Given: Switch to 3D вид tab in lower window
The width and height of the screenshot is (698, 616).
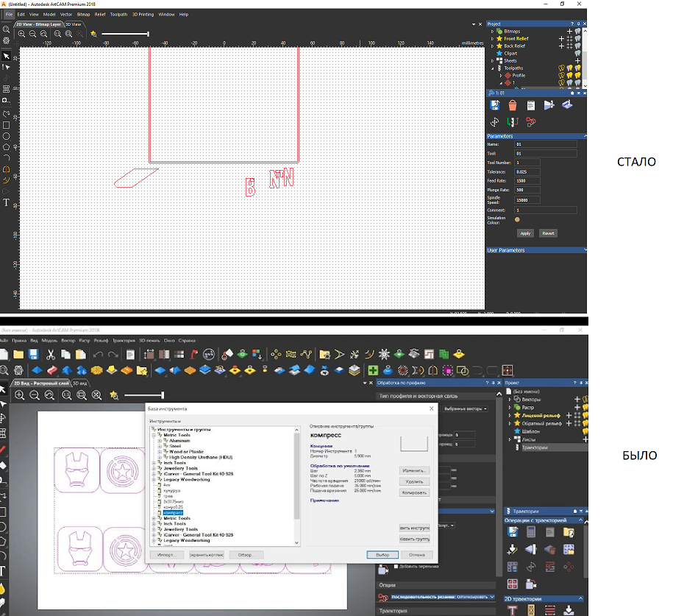Looking at the screenshot, I should [x=79, y=383].
